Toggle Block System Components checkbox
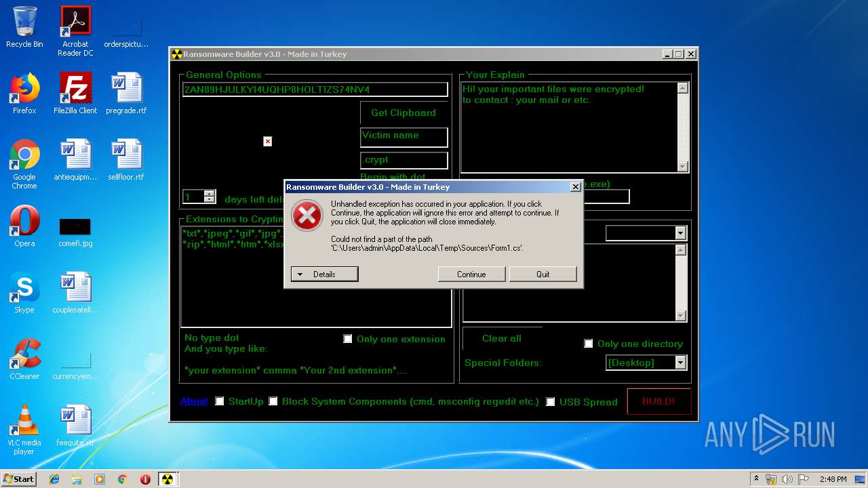Screen dimensions: 868x488 [x=273, y=401]
